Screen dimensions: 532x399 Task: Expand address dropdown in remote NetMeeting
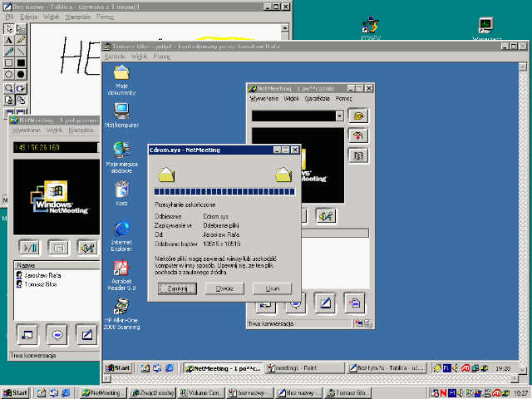tap(339, 116)
